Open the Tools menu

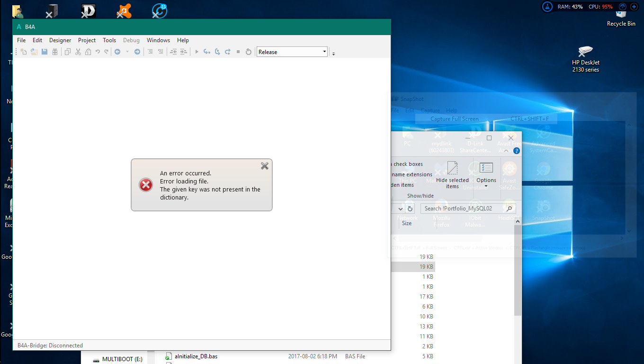click(x=109, y=40)
